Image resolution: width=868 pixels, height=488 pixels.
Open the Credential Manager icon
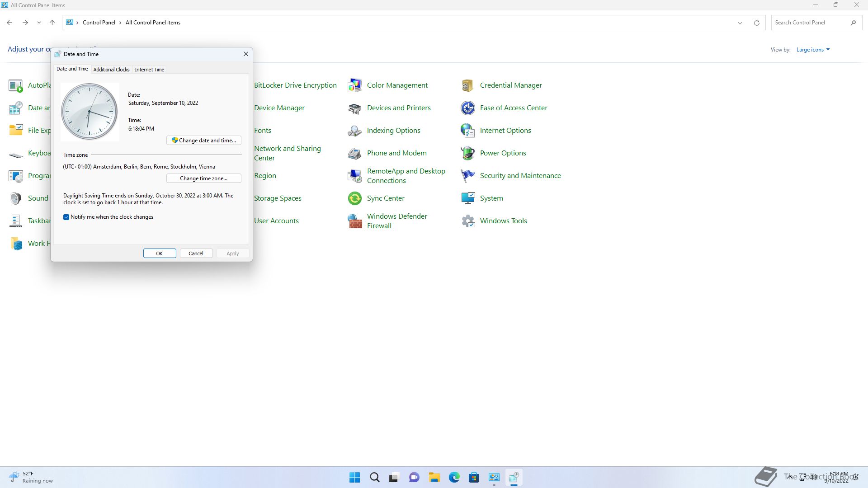pos(468,85)
